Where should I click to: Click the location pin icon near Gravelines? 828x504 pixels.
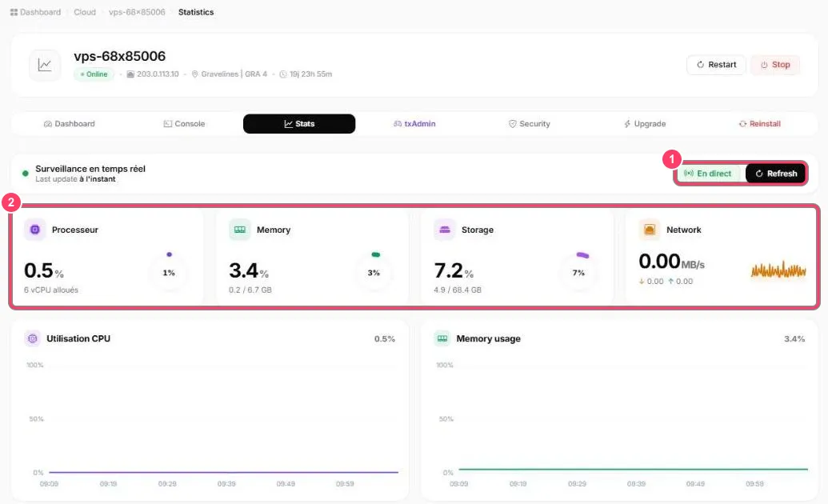pos(195,74)
